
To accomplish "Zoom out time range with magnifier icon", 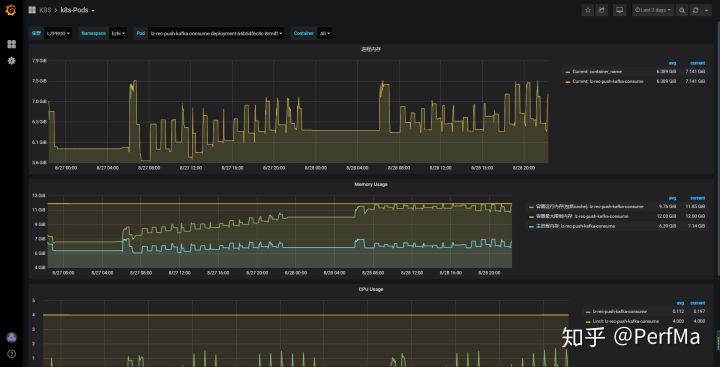I will 682,10.
